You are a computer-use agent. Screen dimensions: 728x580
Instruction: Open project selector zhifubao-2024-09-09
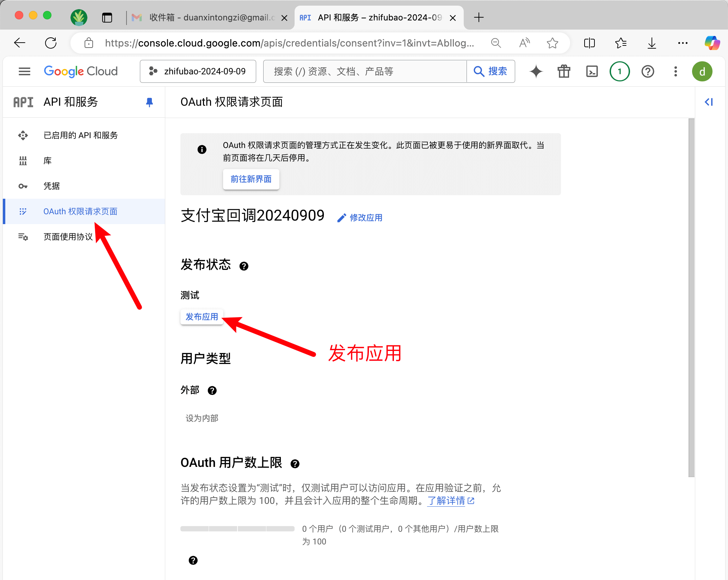[x=198, y=72]
